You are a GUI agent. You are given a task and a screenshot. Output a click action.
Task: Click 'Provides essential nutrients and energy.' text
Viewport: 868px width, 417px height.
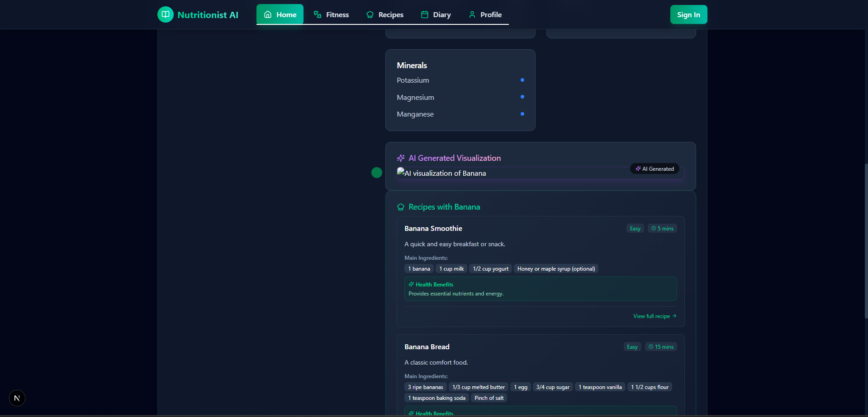coord(456,294)
